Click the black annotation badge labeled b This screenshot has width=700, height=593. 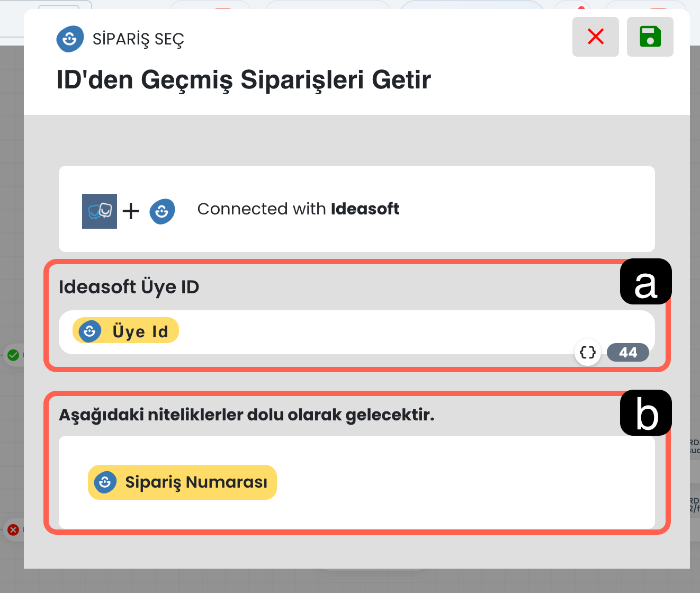(645, 413)
